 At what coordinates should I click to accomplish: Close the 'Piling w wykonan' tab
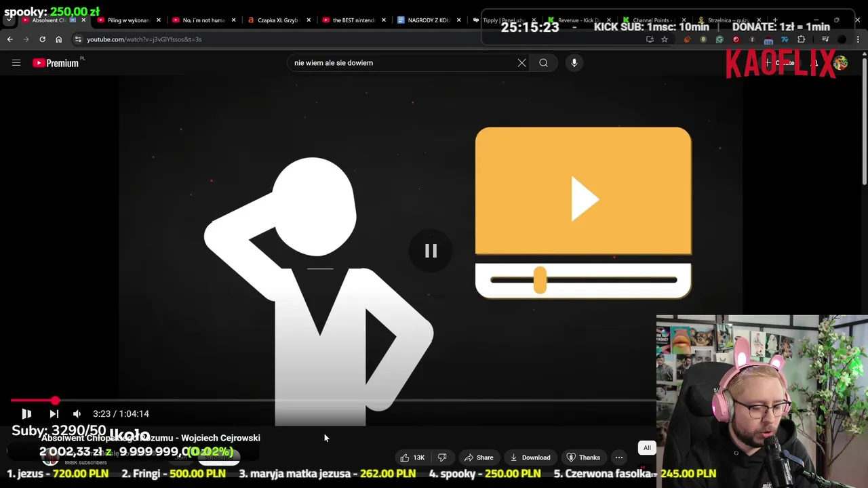tap(159, 20)
